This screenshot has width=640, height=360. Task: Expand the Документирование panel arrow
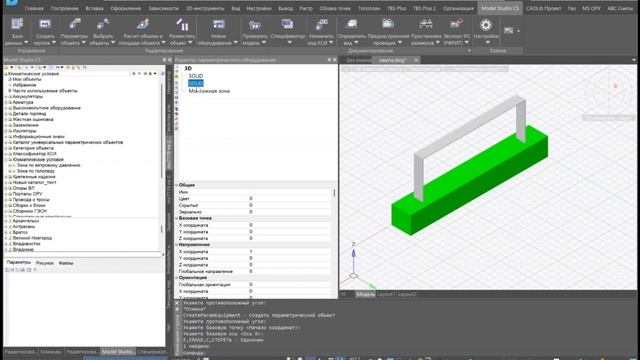pyautogui.click(x=469, y=51)
